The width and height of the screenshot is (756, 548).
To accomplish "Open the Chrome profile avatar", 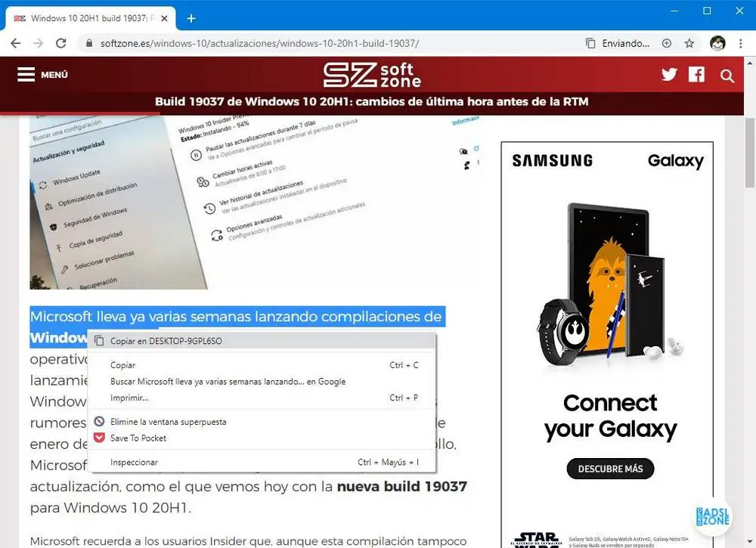I will click(717, 43).
